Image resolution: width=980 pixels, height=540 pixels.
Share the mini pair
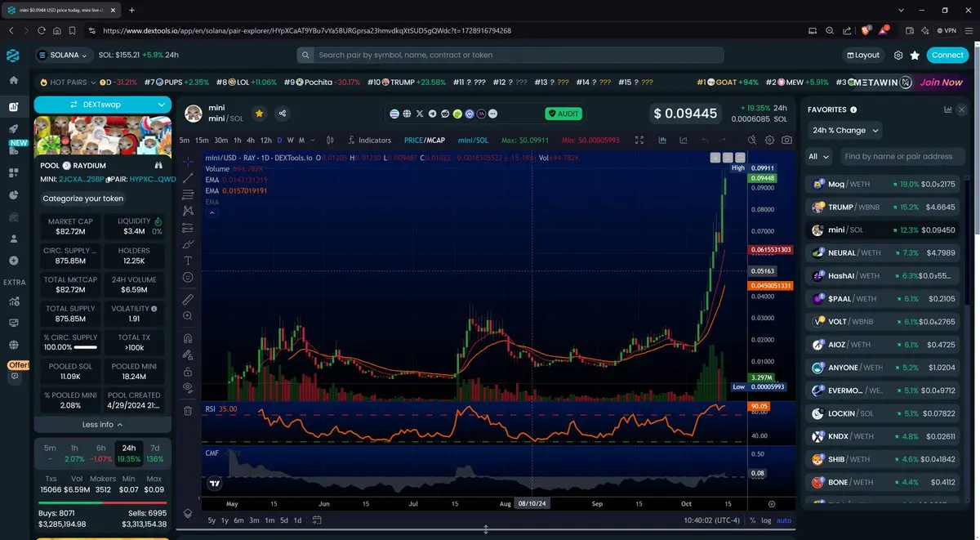282,114
